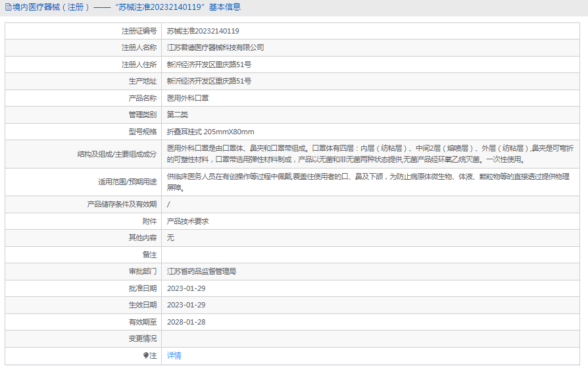Click product name 医用外科口罩
Image resolution: width=588 pixels, height=368 pixels.
187,98
